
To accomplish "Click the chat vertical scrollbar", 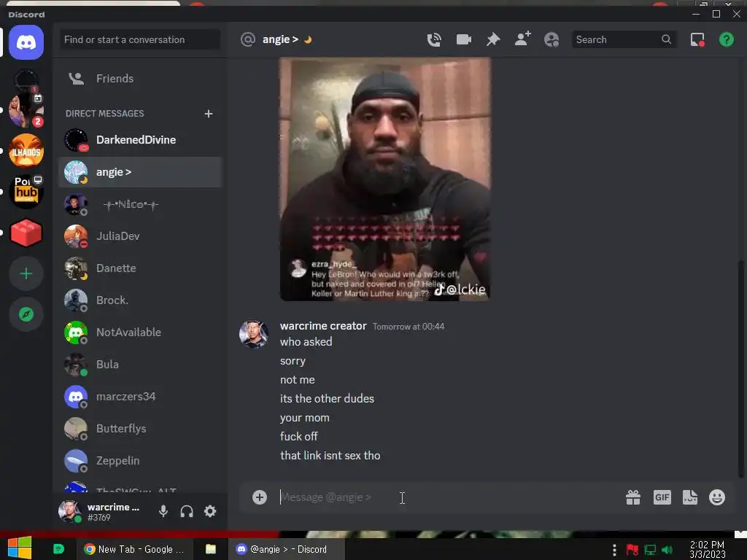I will (740, 369).
